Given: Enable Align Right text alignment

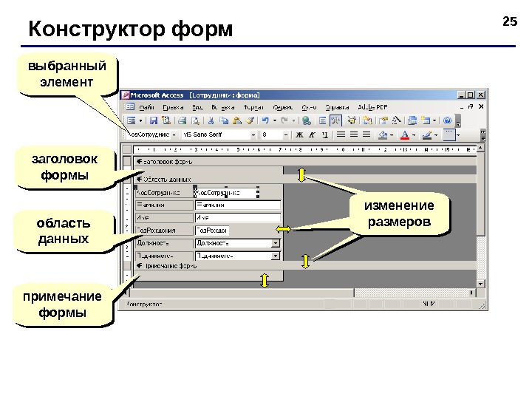Looking at the screenshot, I should click(x=366, y=134).
